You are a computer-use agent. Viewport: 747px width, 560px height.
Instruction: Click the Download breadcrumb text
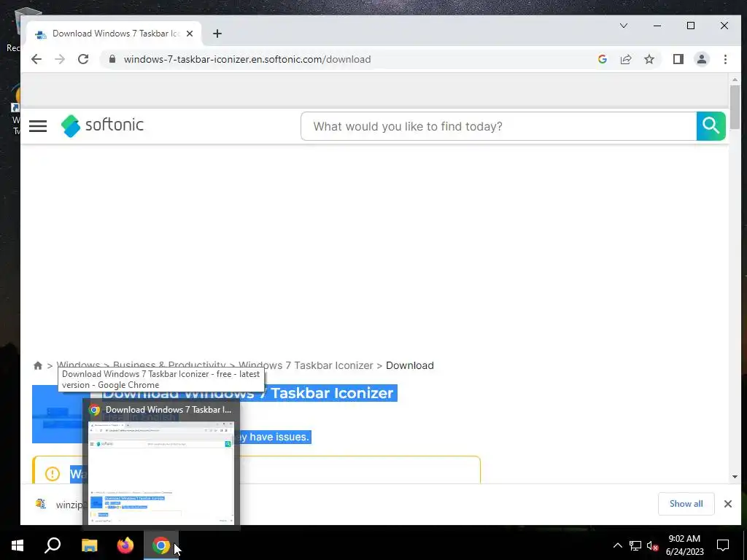point(410,365)
